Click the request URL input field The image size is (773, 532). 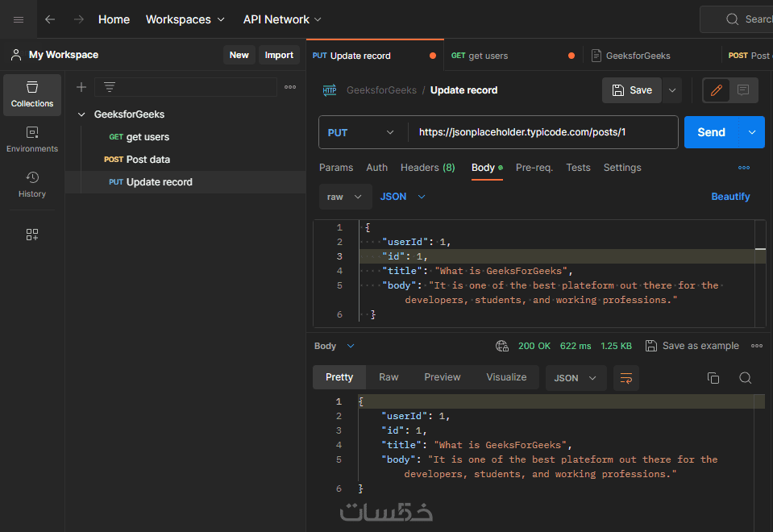542,132
